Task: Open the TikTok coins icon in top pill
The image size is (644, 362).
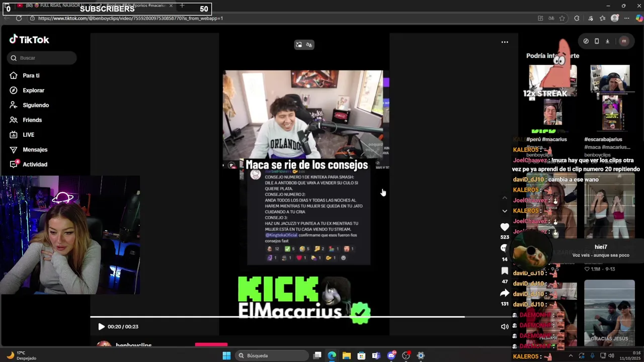Action: coord(586,41)
